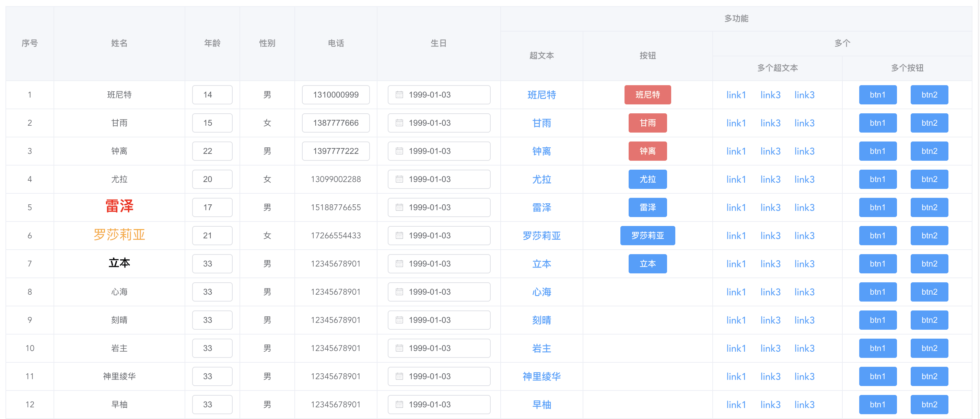The width and height of the screenshot is (980, 419).
Task: Click the 多个按钮 column header
Action: pos(907,68)
